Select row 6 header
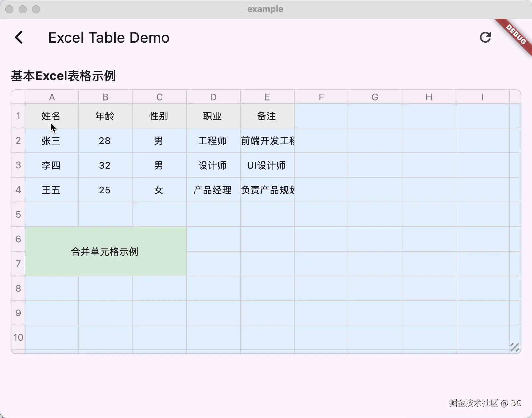The height and width of the screenshot is (418, 532). [18, 239]
